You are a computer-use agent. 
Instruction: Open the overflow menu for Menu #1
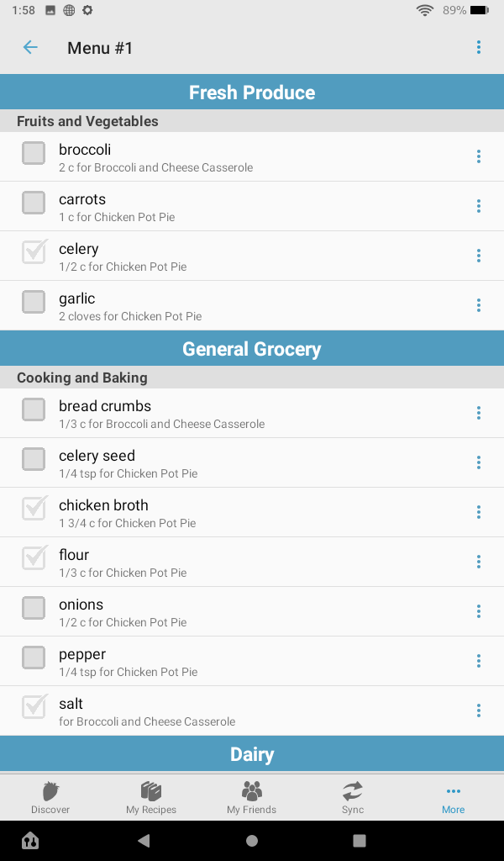click(x=478, y=47)
